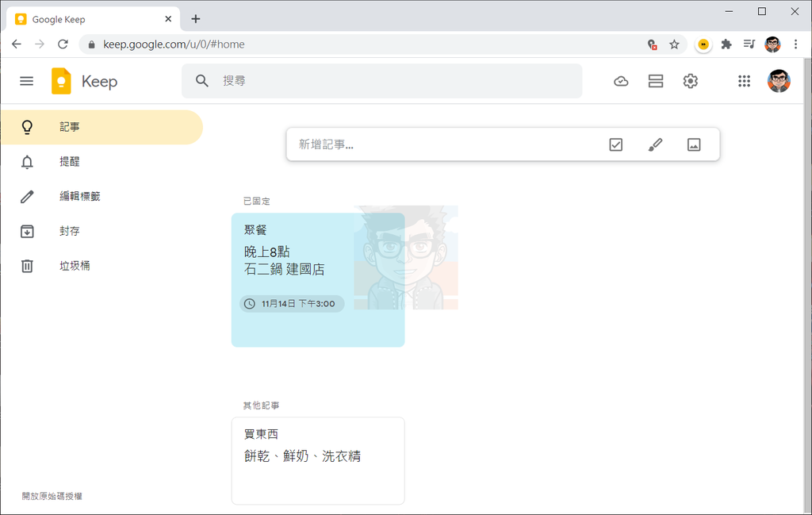This screenshot has width=812, height=515.
Task: Click the 餅乾、鮮奶、洗衣精 note text
Action: click(x=302, y=456)
